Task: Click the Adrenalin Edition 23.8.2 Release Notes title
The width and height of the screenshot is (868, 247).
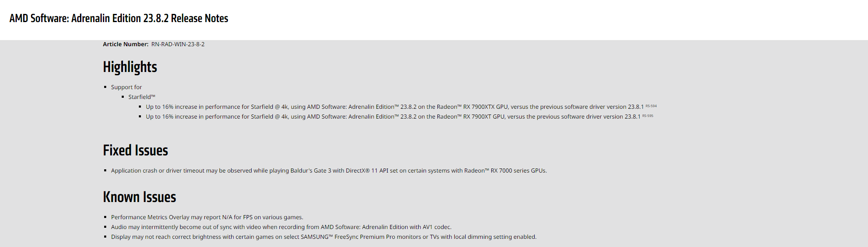Action: click(118, 18)
